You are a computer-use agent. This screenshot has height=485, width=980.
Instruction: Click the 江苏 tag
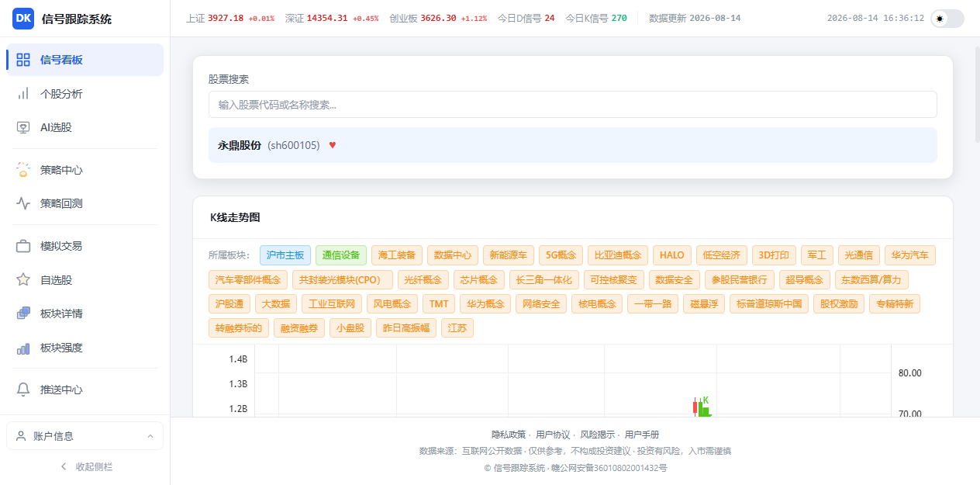[457, 328]
